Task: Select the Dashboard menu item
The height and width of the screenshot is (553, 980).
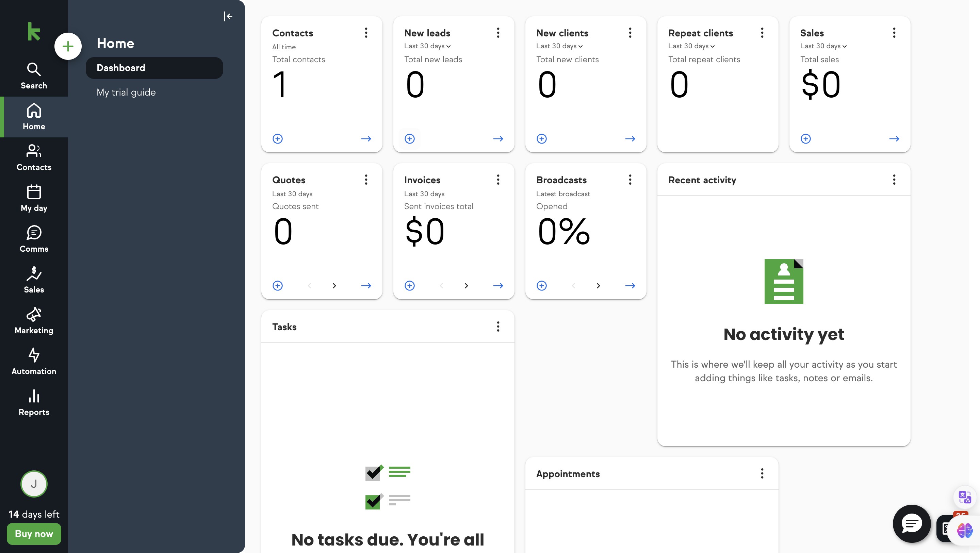Action: [x=154, y=68]
